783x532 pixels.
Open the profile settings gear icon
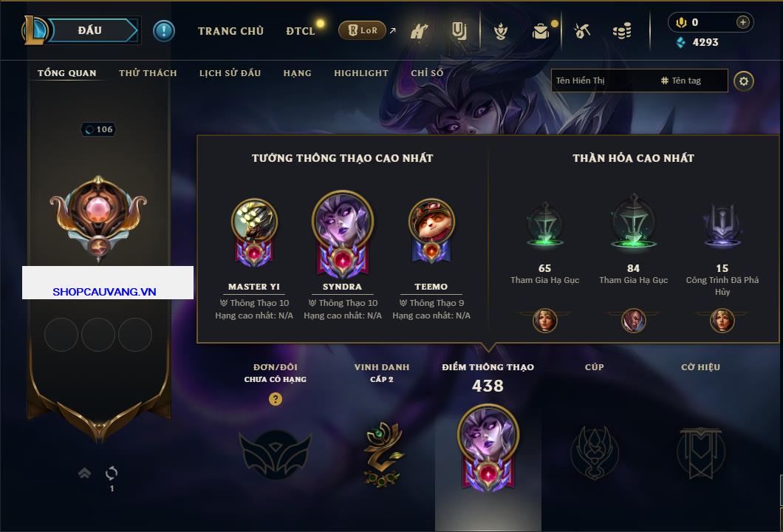click(x=744, y=81)
